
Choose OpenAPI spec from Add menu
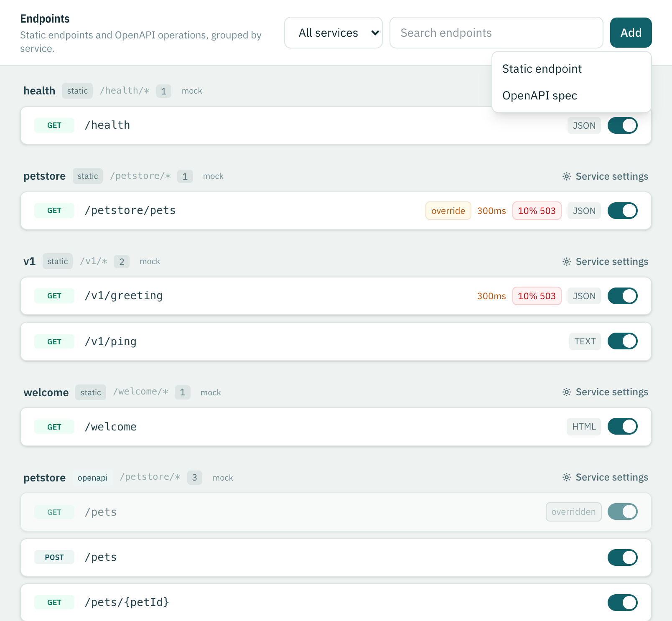(x=572, y=95)
